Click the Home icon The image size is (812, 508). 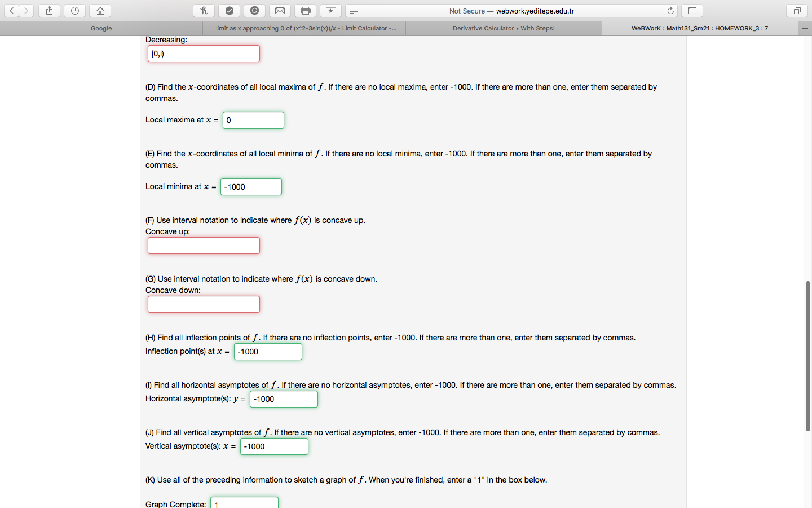click(x=99, y=10)
